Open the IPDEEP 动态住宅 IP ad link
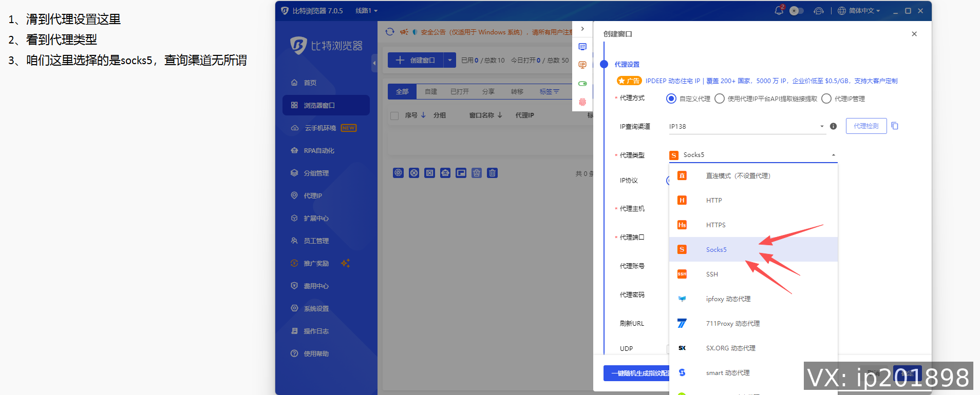Image resolution: width=980 pixels, height=395 pixels. pyautogui.click(x=771, y=81)
